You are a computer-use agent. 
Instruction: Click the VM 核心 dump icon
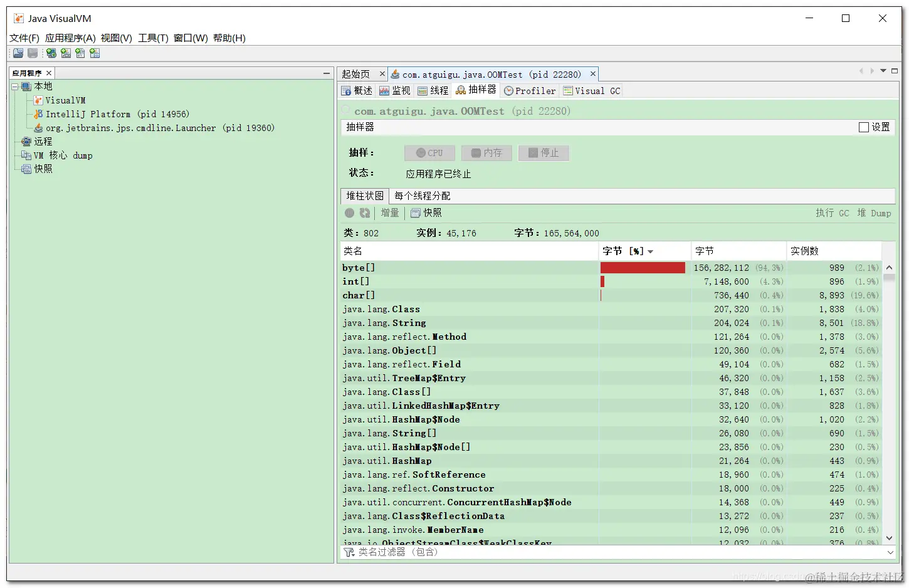click(x=26, y=155)
